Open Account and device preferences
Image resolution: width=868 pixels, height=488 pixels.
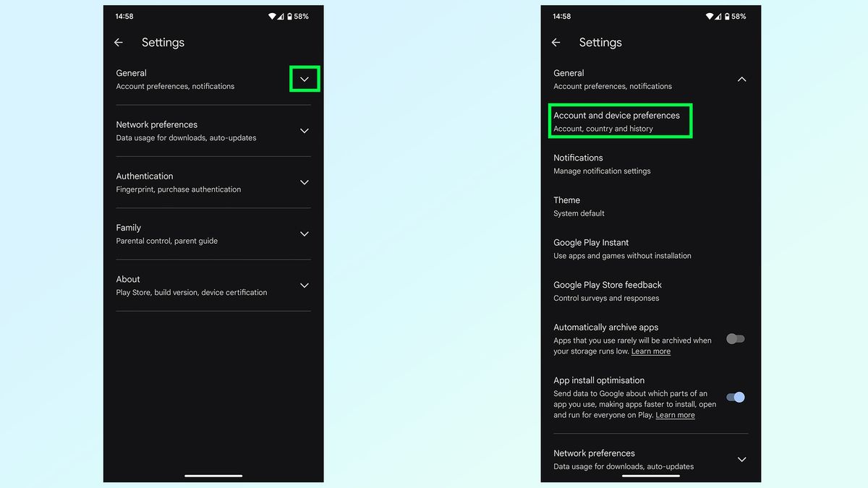click(x=621, y=120)
